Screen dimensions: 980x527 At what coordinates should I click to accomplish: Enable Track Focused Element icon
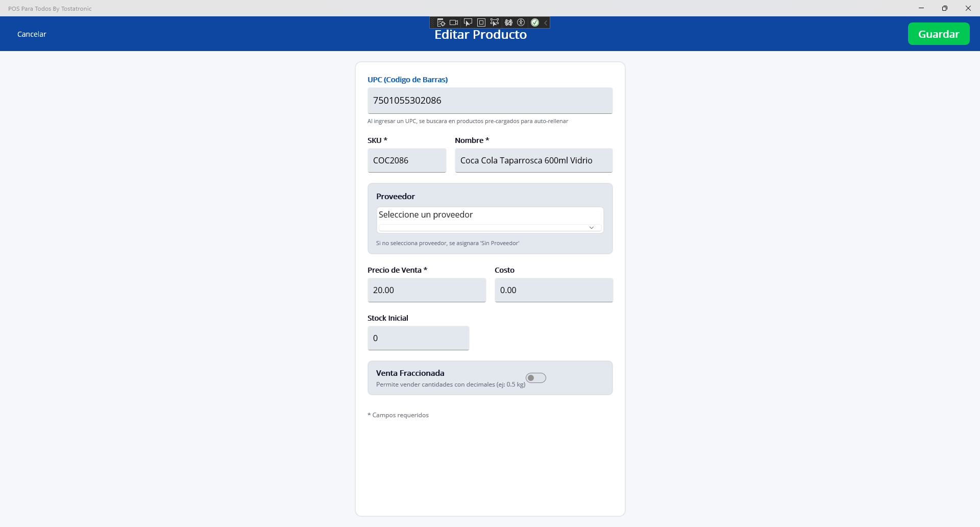click(494, 22)
